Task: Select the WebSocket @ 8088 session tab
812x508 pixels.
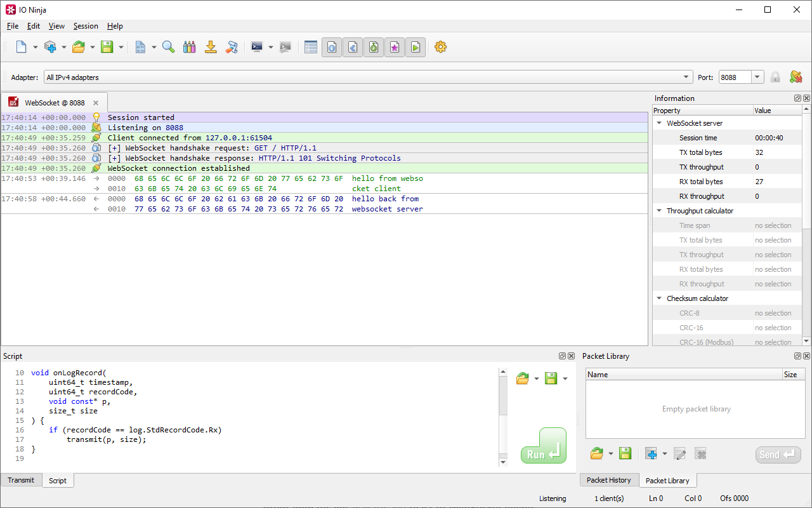Action: pyautogui.click(x=55, y=103)
